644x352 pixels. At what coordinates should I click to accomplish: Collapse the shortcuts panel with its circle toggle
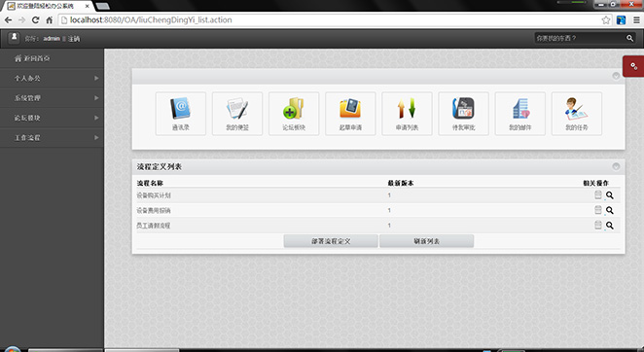click(x=616, y=76)
